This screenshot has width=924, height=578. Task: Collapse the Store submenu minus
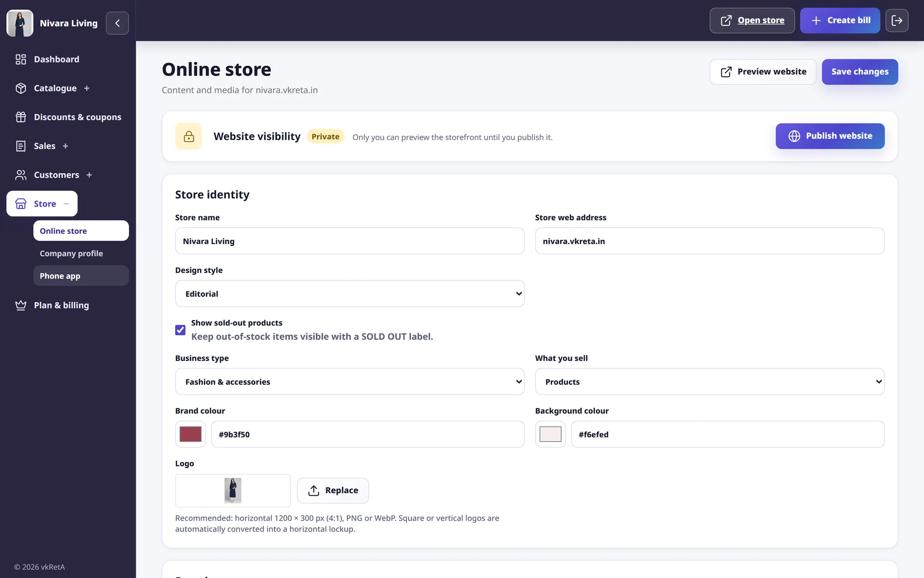pyautogui.click(x=66, y=204)
